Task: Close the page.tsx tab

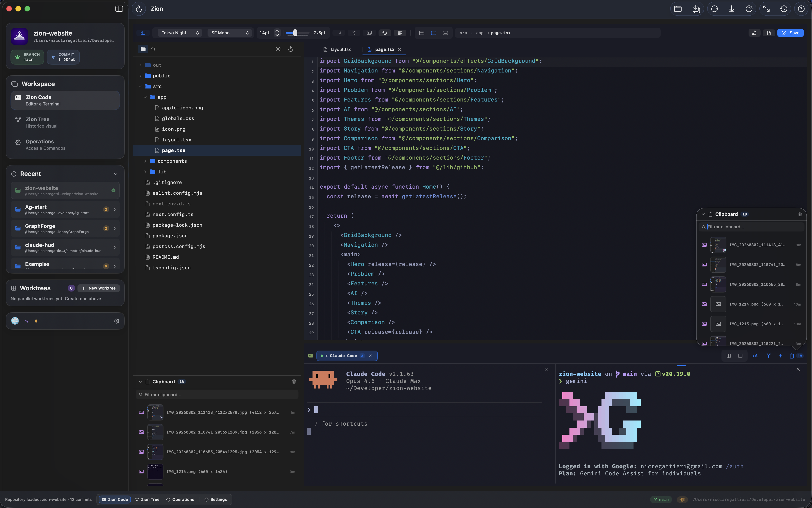Action: pyautogui.click(x=399, y=49)
